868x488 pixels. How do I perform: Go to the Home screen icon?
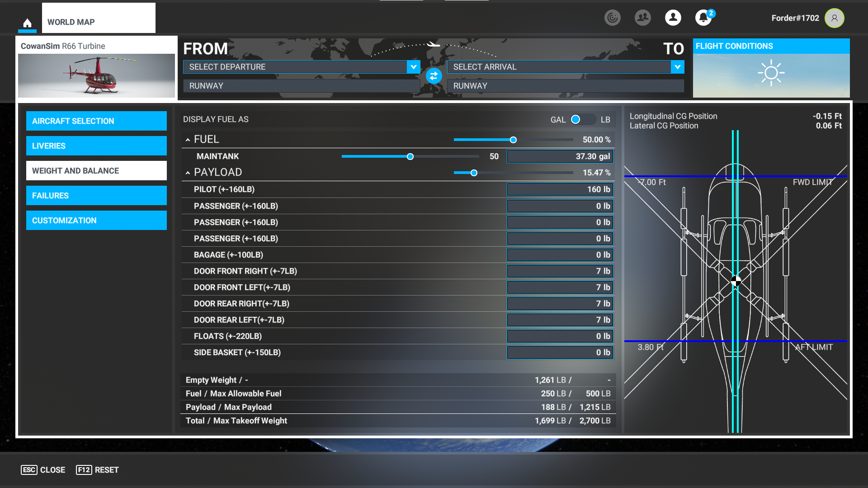point(27,23)
